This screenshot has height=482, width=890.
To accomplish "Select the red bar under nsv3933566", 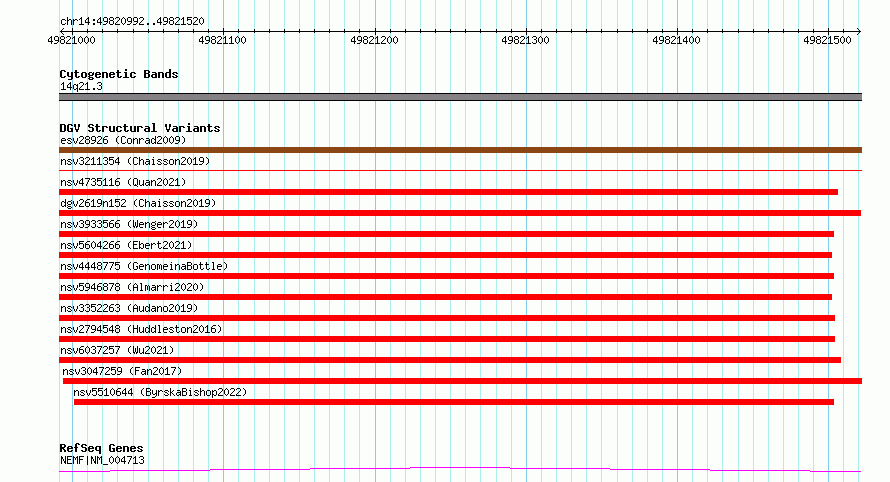I will 447,234.
